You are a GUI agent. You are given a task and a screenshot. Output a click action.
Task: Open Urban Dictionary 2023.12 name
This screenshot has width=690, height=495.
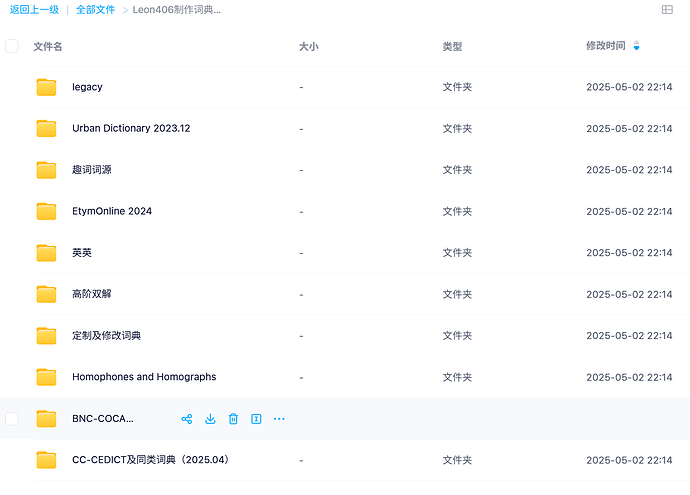[x=131, y=128]
